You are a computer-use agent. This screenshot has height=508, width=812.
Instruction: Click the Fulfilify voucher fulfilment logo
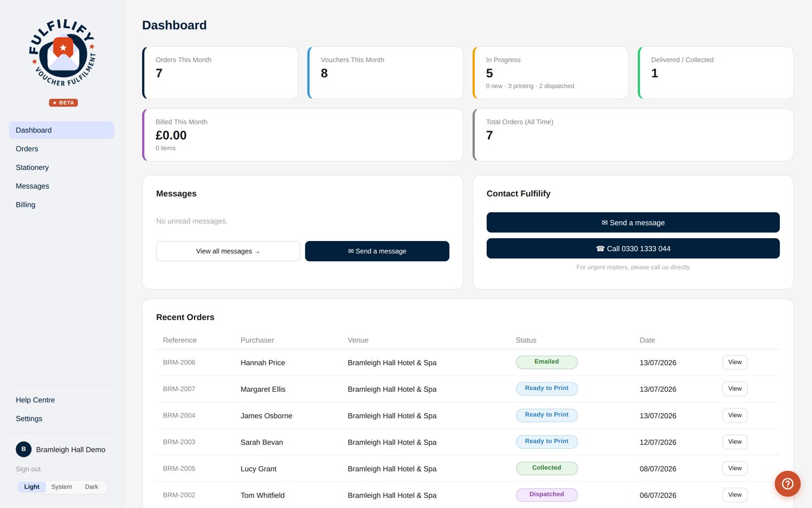coord(63,52)
